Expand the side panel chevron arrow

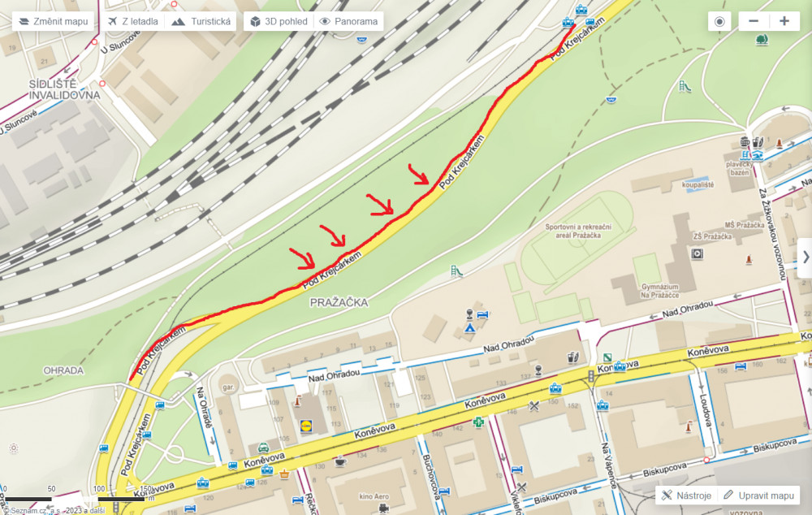point(806,257)
